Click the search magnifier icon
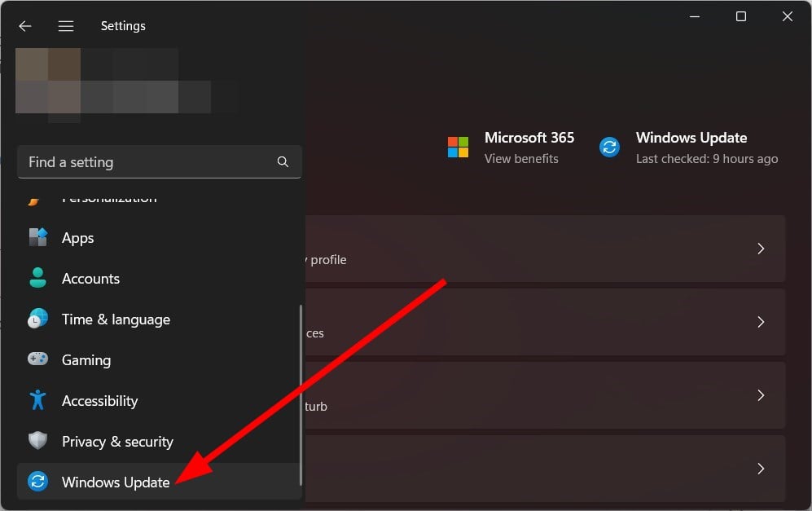812x511 pixels. [x=283, y=161]
